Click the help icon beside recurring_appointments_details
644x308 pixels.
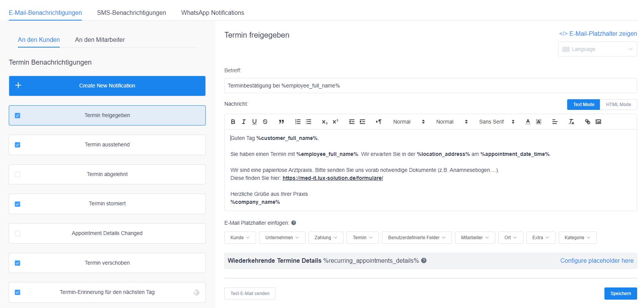coord(424,260)
